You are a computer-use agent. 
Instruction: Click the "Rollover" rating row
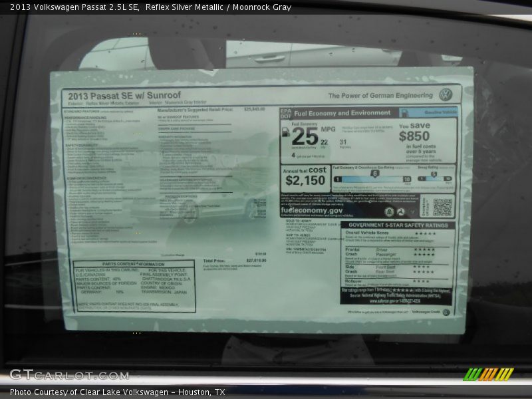click(388, 281)
